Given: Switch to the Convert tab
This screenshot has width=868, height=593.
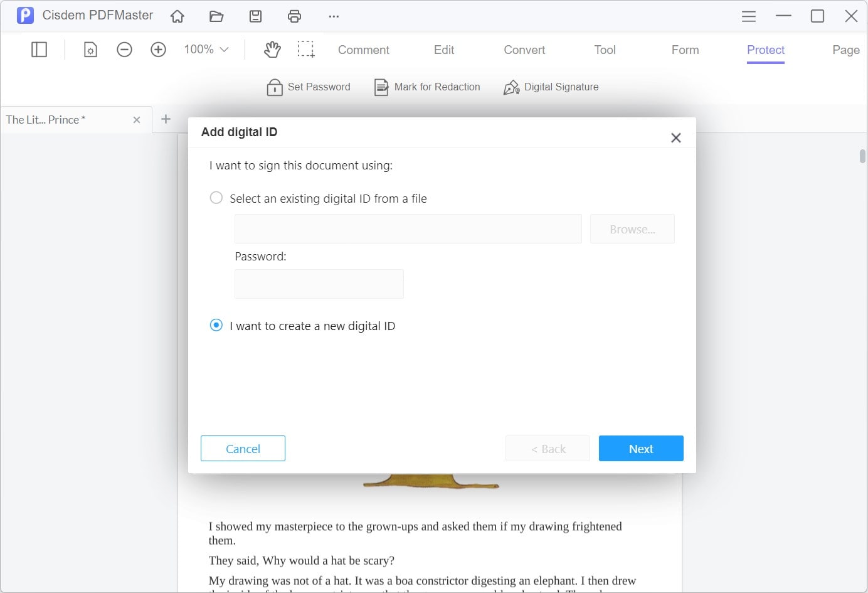Looking at the screenshot, I should 524,50.
